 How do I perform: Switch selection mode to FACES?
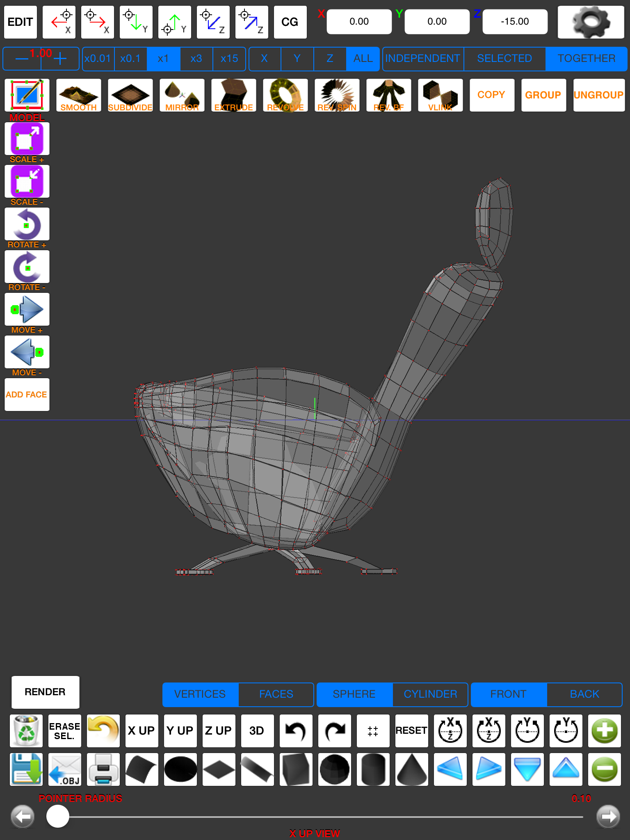pyautogui.click(x=276, y=694)
